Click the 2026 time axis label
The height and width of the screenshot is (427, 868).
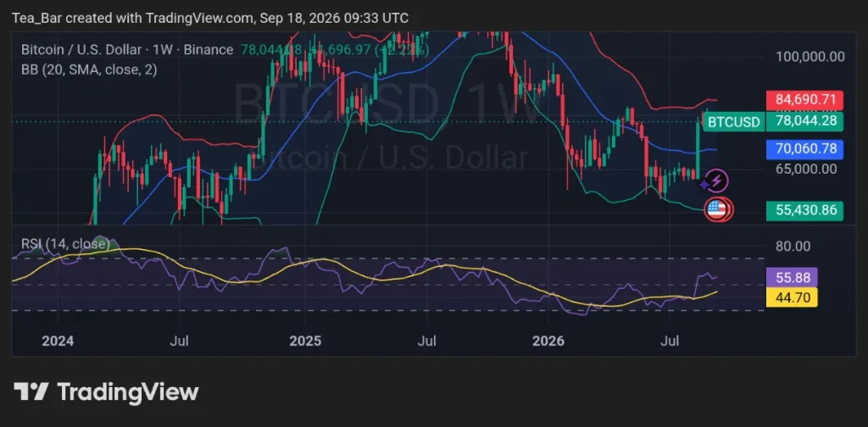click(548, 341)
